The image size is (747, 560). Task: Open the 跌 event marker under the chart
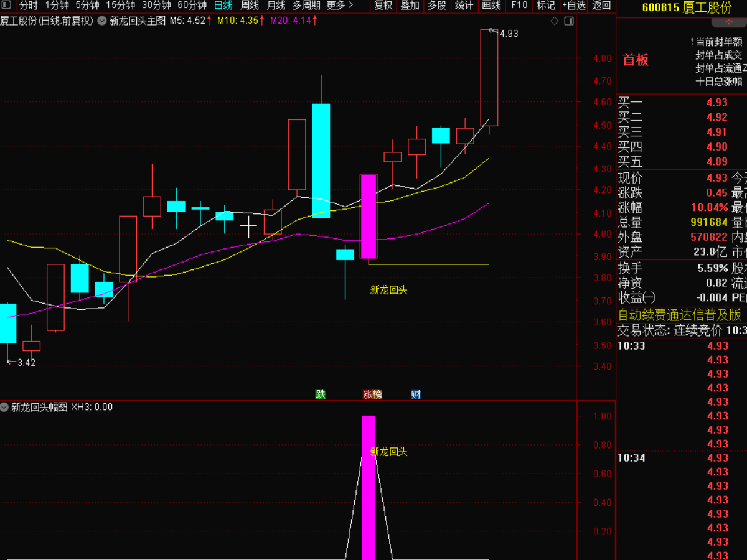pos(321,394)
